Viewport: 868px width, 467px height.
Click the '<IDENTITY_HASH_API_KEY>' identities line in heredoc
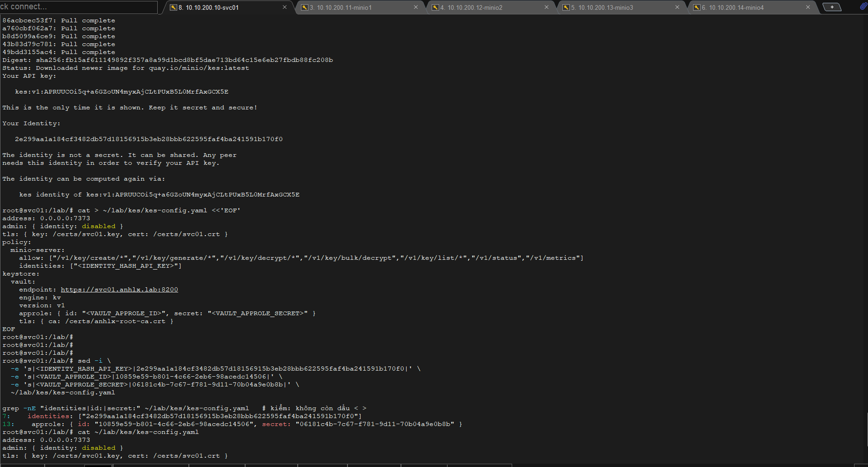click(100, 266)
